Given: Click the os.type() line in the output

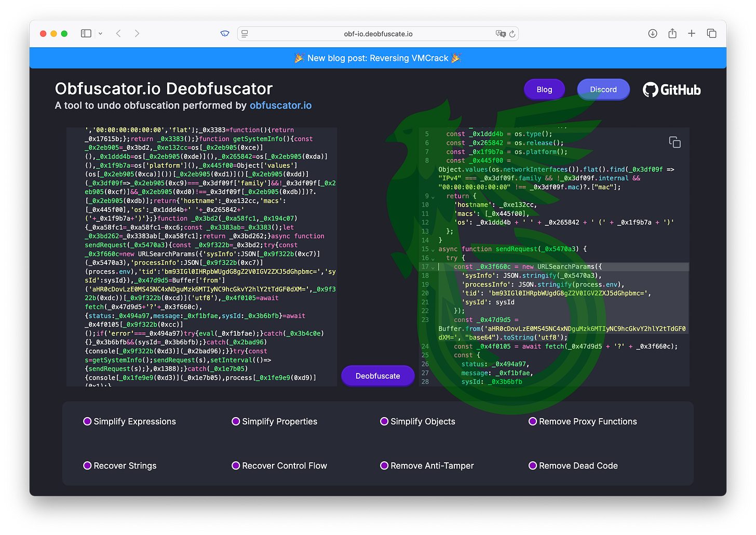Looking at the screenshot, I should point(563,134).
